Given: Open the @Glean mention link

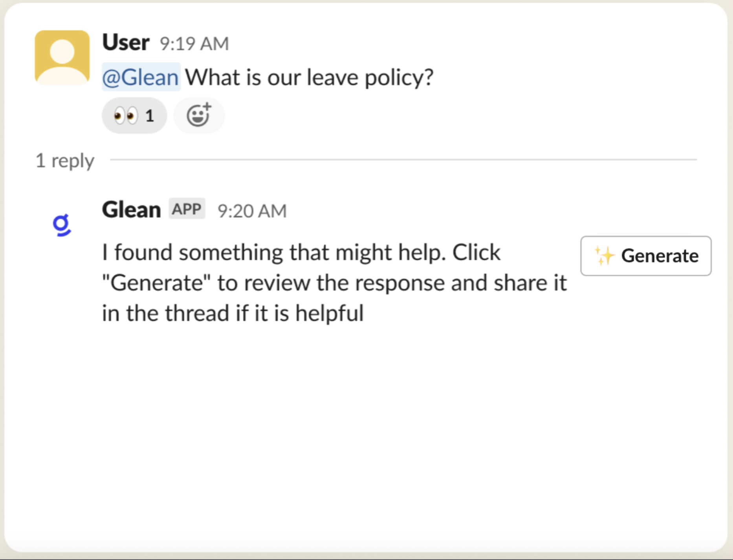Looking at the screenshot, I should pos(141,77).
